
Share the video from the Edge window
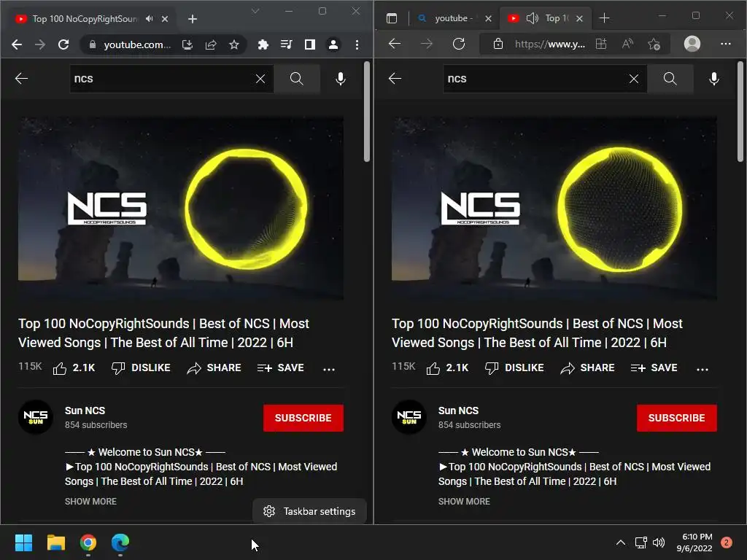point(587,368)
